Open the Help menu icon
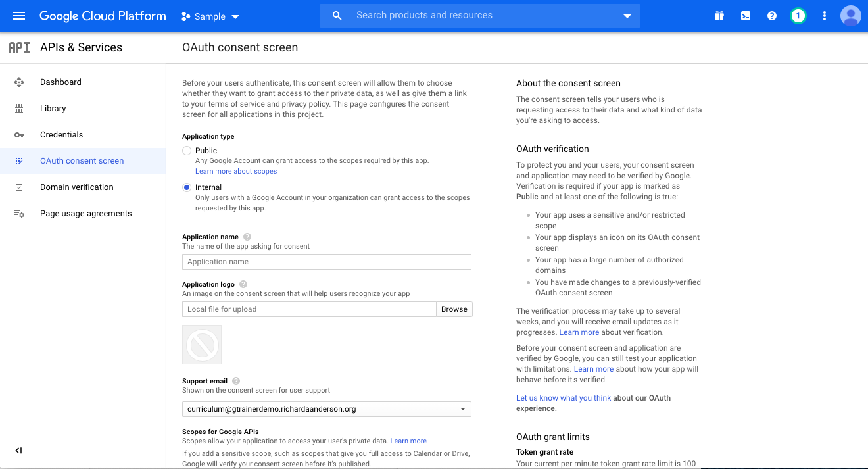Image resolution: width=868 pixels, height=469 pixels. click(771, 15)
